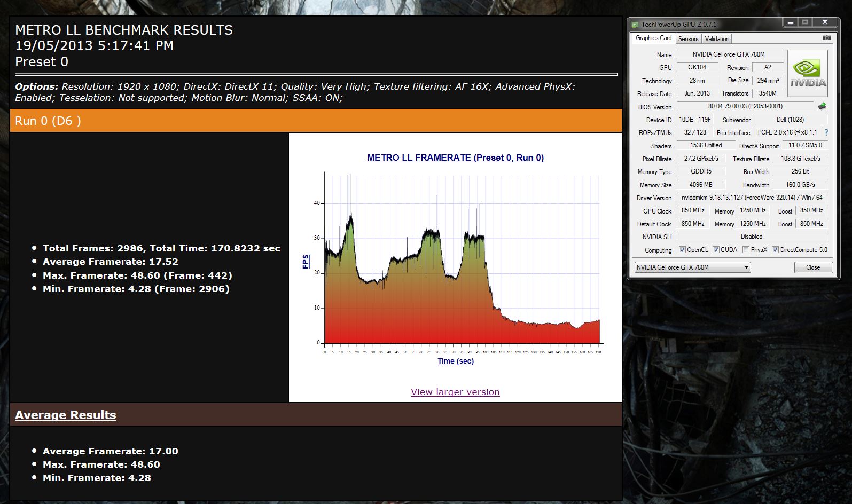Click the Memory Type GDDR5 field
Image resolution: width=852 pixels, height=504 pixels.
tap(701, 171)
